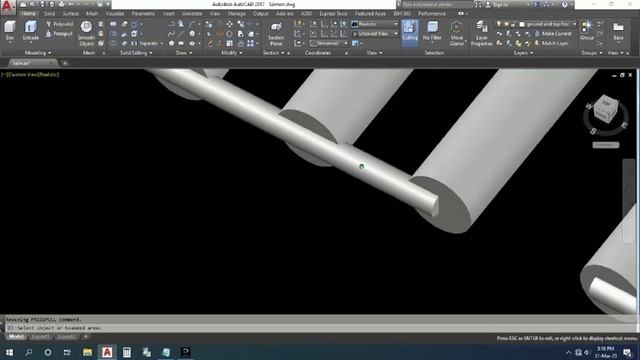The height and width of the screenshot is (360, 640).
Task: Click the new drawing tab plus button
Action: pos(65,63)
